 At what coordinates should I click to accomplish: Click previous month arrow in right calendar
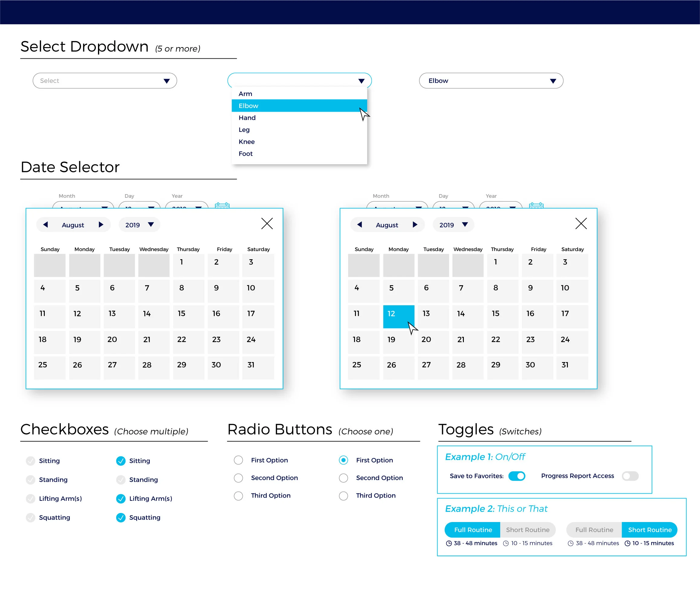[360, 224]
